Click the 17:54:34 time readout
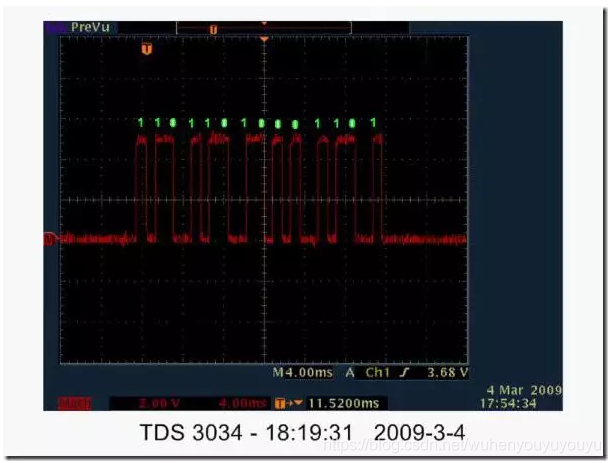The height and width of the screenshot is (463, 610). [508, 403]
